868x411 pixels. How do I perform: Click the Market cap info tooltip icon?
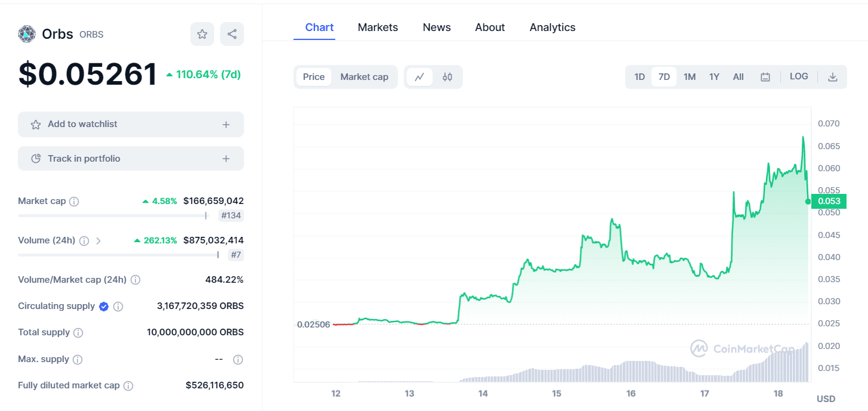pyautogui.click(x=74, y=201)
